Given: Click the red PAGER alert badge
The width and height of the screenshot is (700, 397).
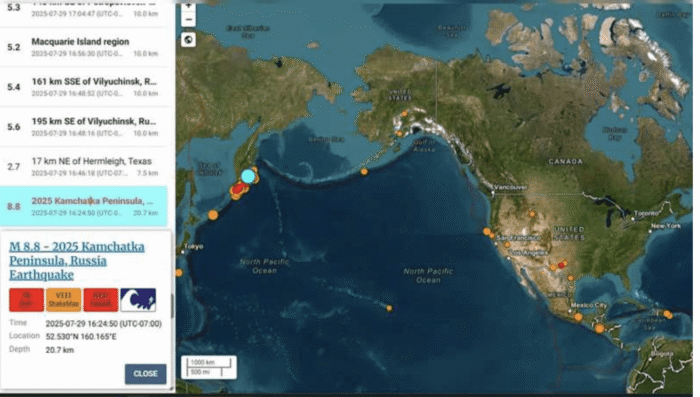Looking at the screenshot, I should 100,300.
